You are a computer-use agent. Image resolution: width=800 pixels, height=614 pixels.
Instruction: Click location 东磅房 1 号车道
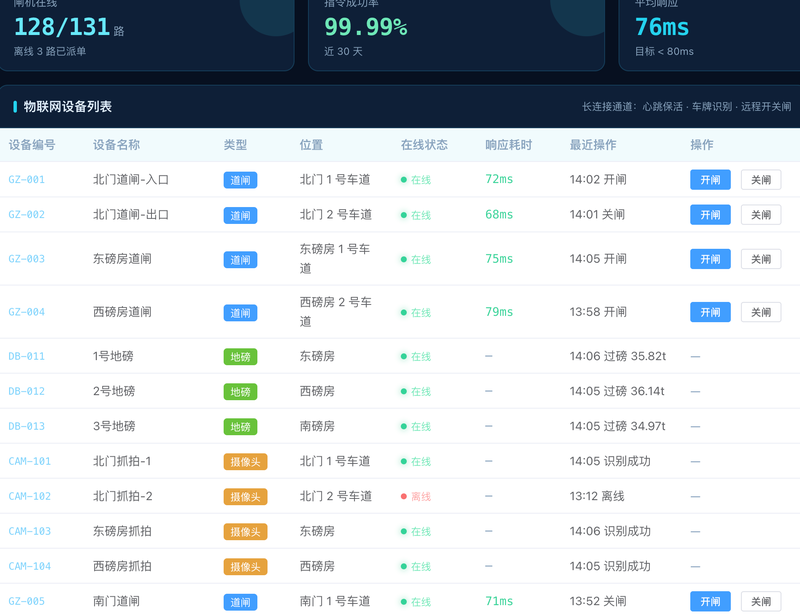pos(335,259)
